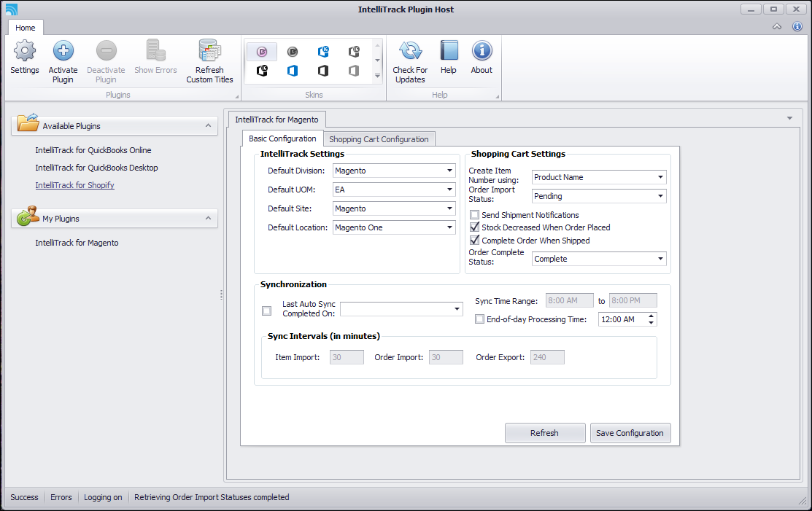Click the Order Export interval field
This screenshot has height=511, width=812.
(547, 357)
